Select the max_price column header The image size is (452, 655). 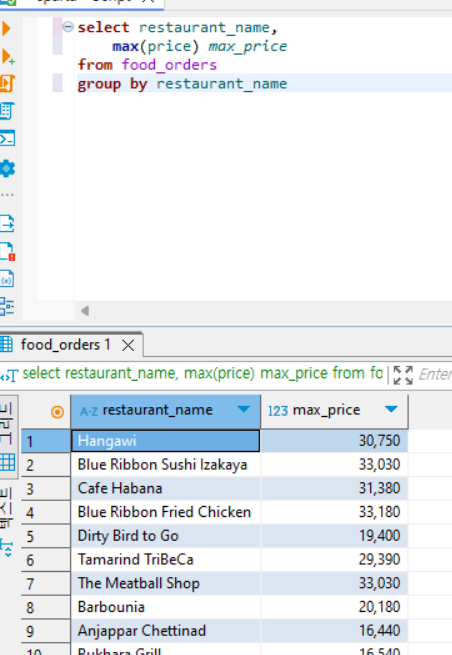(334, 411)
